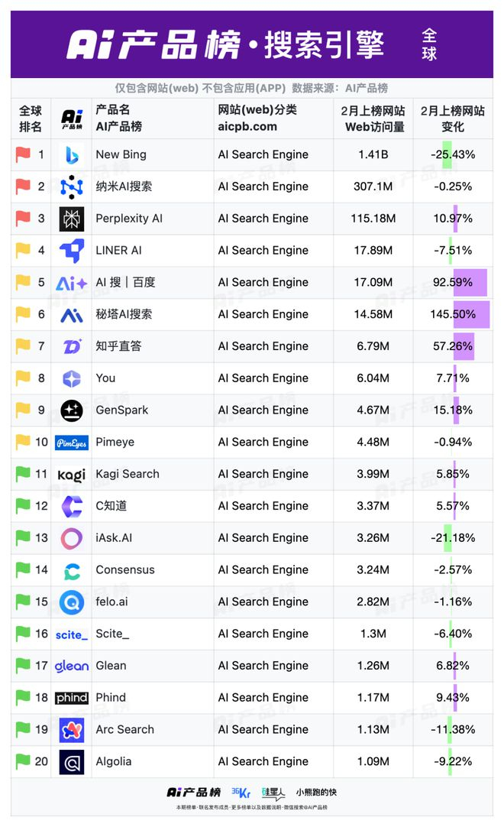Screen dimensions: 504x827
Task: Open the Kagi Search logo
Action: point(72,475)
